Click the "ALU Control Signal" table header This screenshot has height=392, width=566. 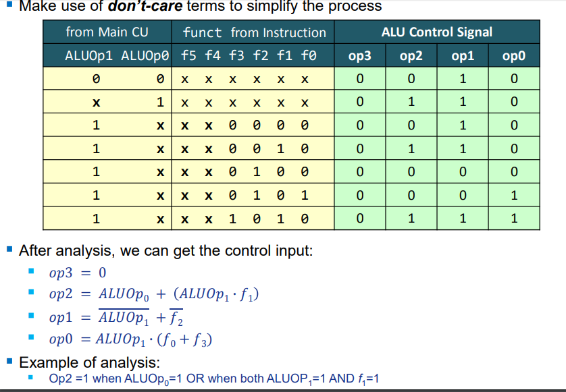[x=437, y=32]
